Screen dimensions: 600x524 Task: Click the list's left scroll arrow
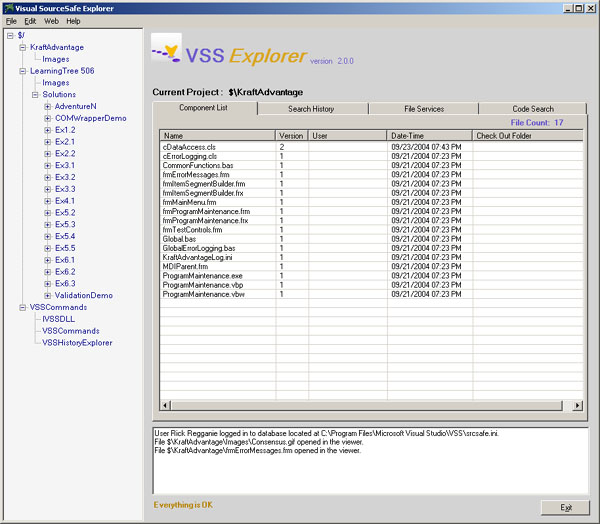[165, 405]
